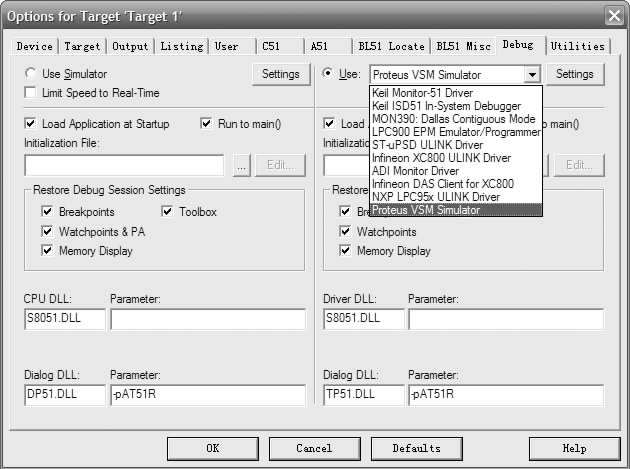Open the C51 tab
630x469 pixels.
271,46
